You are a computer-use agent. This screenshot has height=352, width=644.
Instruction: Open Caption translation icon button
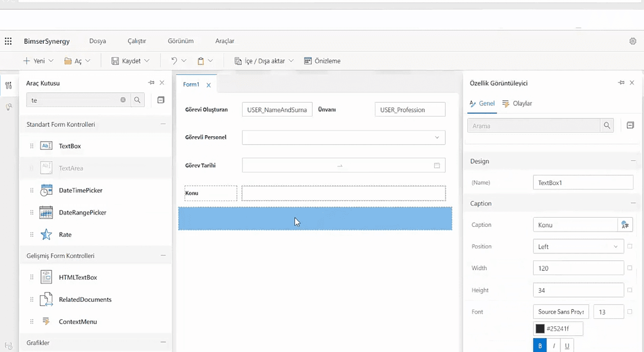click(625, 225)
